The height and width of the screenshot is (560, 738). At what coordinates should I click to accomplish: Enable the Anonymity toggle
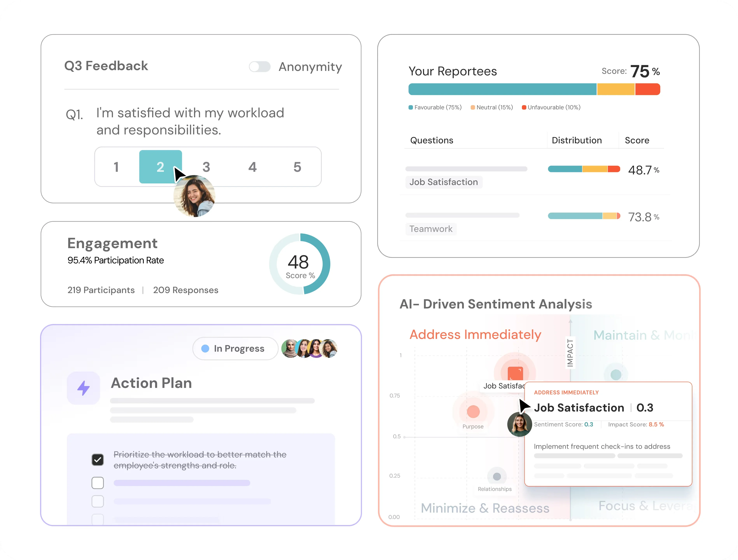click(x=260, y=67)
